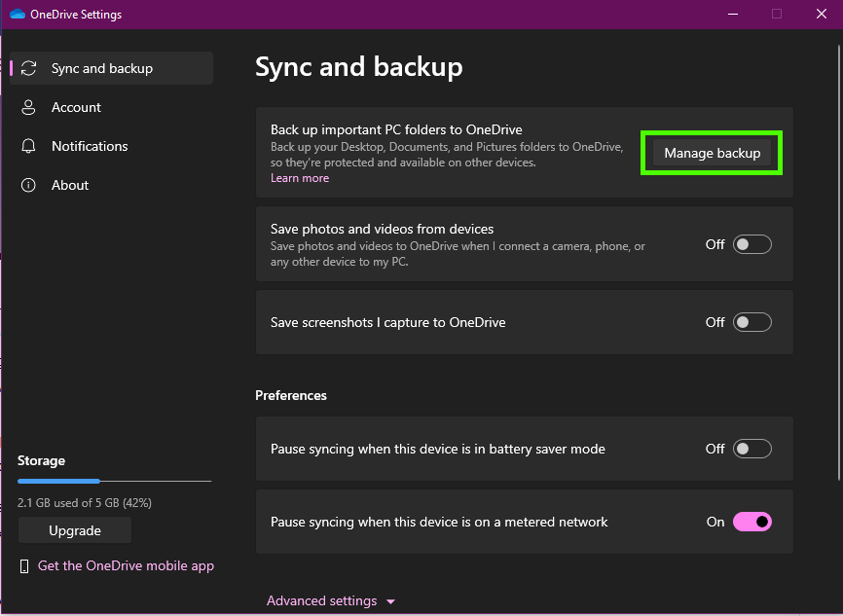
Task: Expand the Advanced settings section
Action: click(x=321, y=601)
